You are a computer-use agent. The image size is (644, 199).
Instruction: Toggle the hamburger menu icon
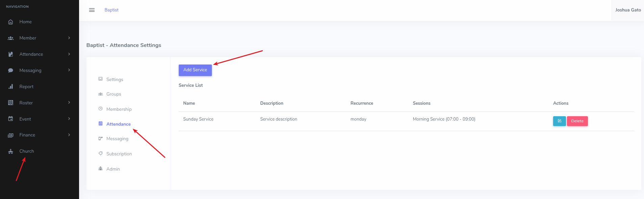(92, 10)
